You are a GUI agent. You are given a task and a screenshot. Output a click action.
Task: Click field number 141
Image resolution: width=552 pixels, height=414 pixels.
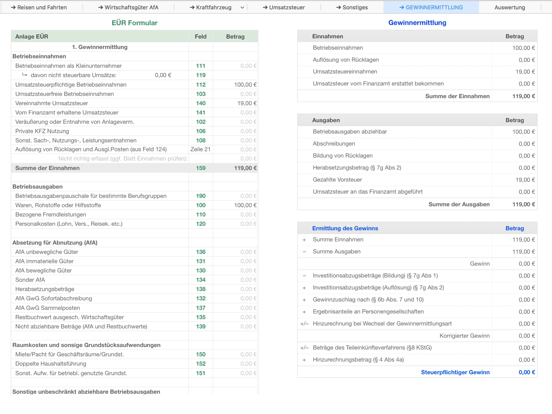click(201, 112)
